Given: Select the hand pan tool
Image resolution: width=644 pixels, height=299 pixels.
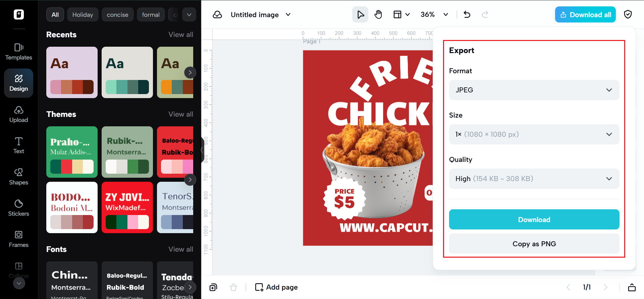Looking at the screenshot, I should point(378,14).
